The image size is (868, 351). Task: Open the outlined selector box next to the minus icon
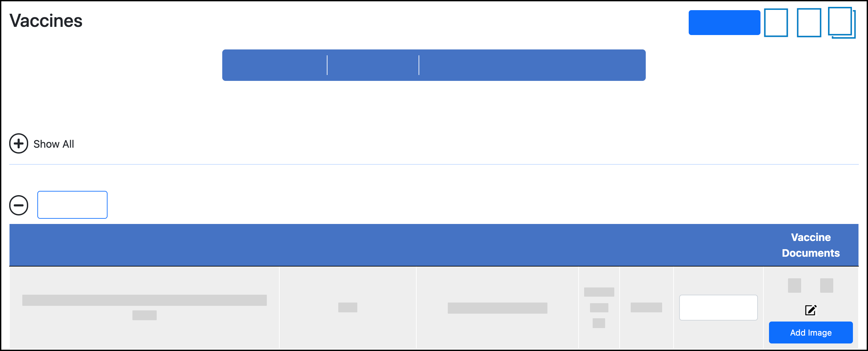72,205
